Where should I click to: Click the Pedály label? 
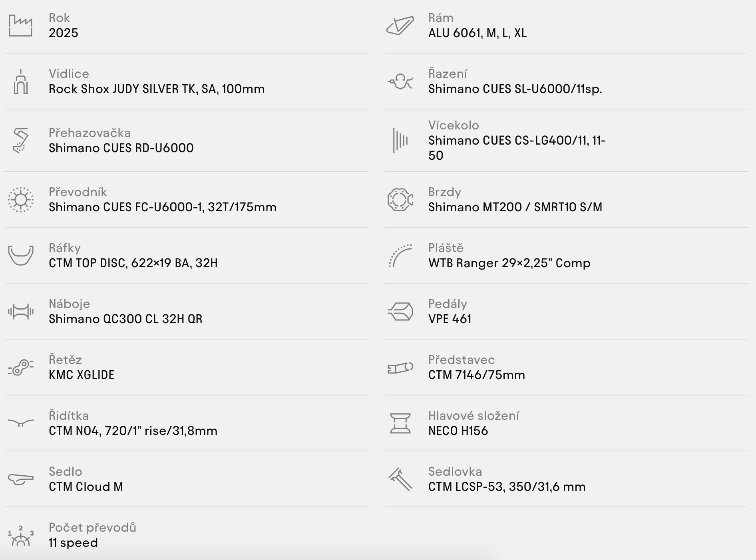tap(448, 304)
